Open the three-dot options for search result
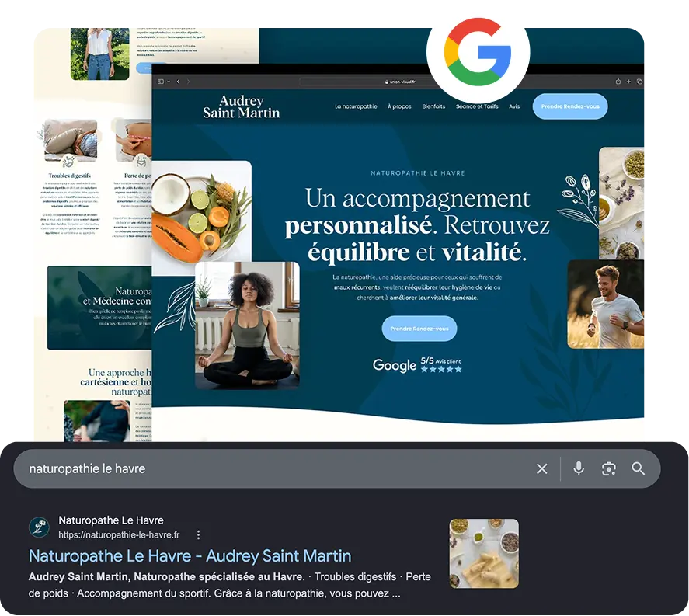This screenshot has width=689, height=616. [199, 534]
